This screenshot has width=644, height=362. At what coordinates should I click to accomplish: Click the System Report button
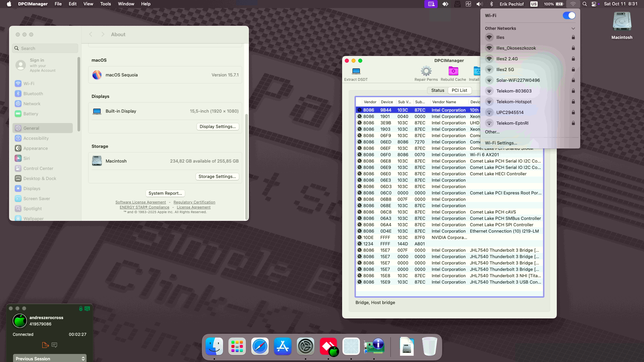point(165,193)
